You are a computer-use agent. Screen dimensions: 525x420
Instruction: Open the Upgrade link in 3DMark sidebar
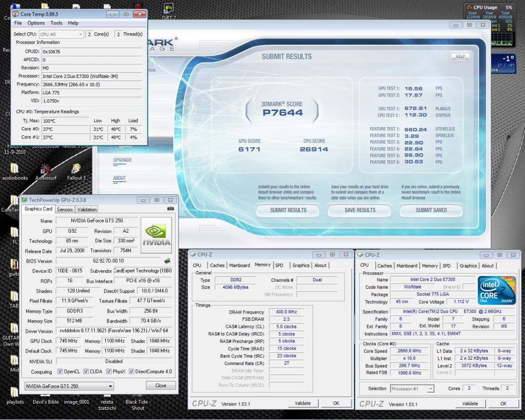[x=122, y=160]
